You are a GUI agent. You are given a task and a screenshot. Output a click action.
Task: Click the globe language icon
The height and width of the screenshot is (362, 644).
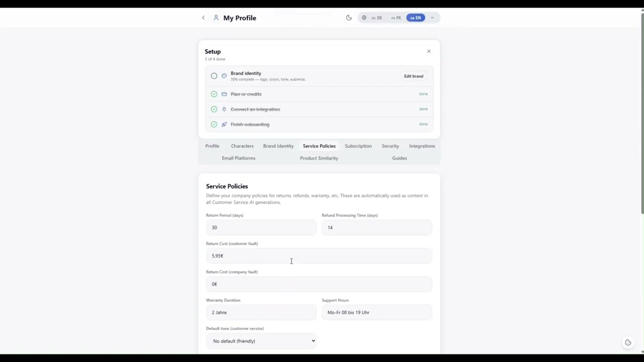[364, 18]
